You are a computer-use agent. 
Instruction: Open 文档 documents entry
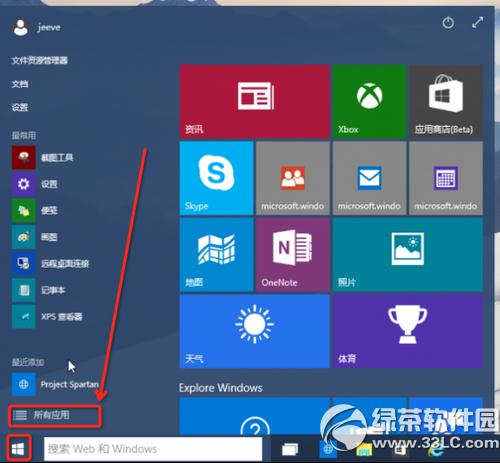coord(20,84)
